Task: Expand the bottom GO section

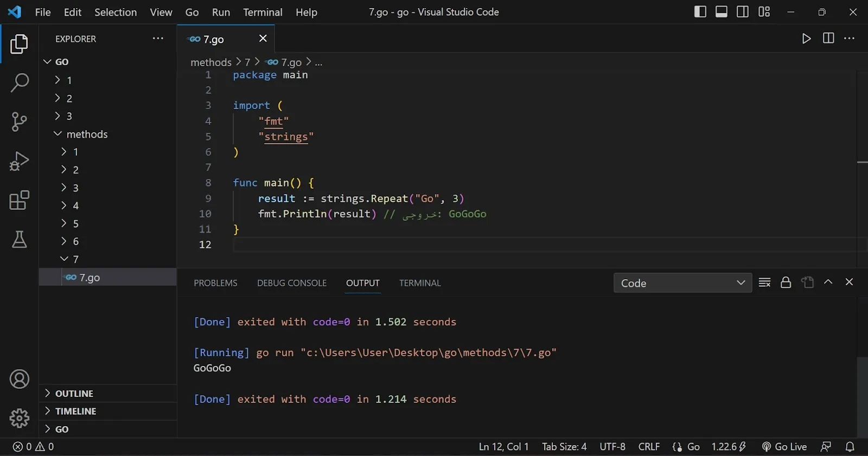Action: point(108,429)
